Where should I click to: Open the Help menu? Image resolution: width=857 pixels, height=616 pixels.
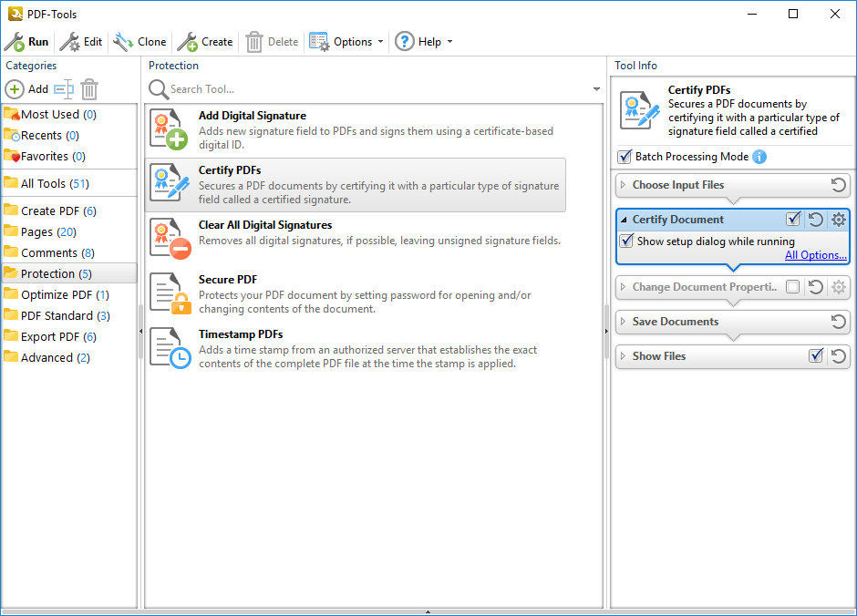(x=424, y=42)
